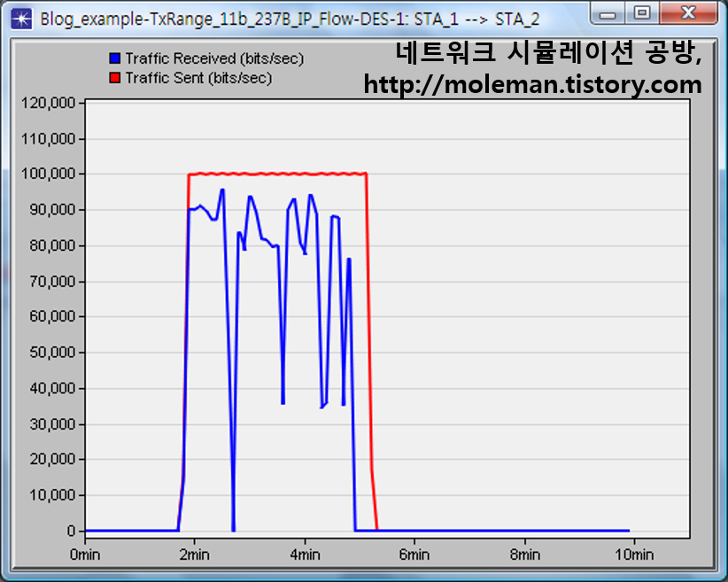This screenshot has height=582, width=728.
Task: Click the '100,000' y-axis label
Action: (49, 175)
